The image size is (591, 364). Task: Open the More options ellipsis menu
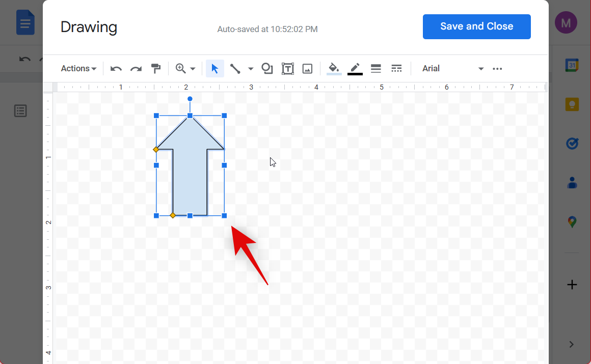point(497,69)
